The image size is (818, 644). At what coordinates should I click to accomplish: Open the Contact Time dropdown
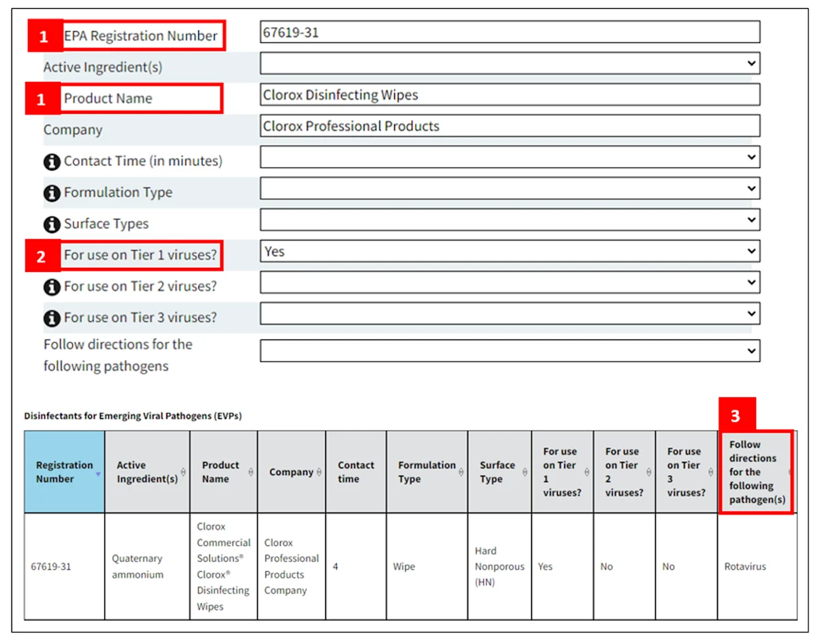click(510, 157)
